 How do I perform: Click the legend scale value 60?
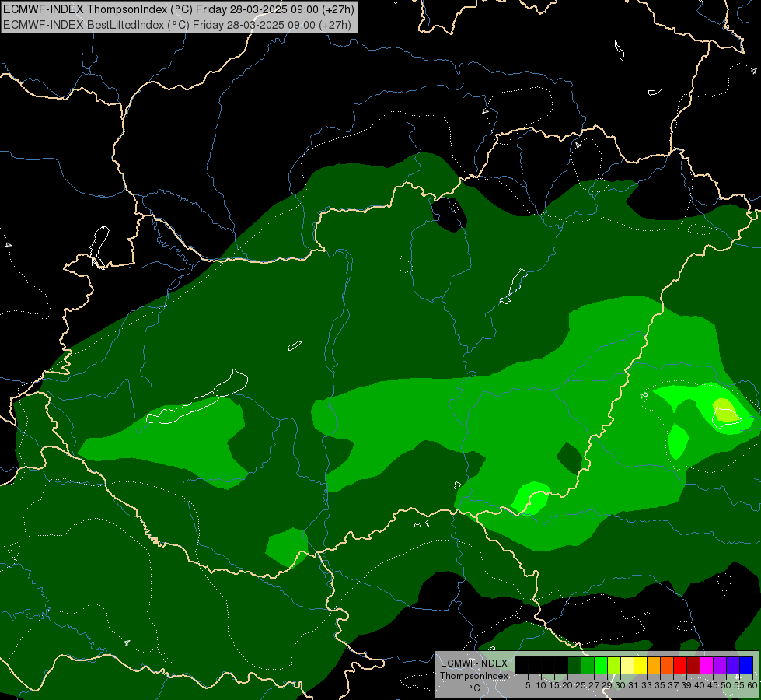(752, 685)
